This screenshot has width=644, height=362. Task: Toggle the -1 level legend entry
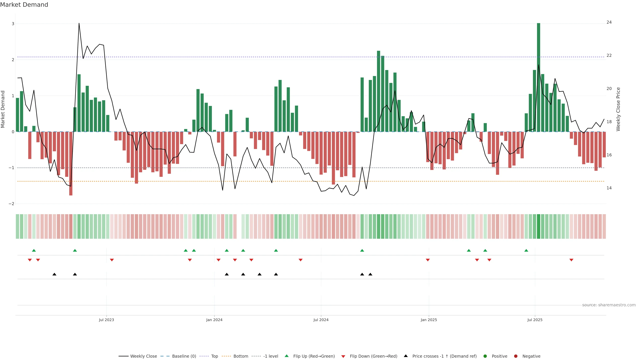[271, 356]
